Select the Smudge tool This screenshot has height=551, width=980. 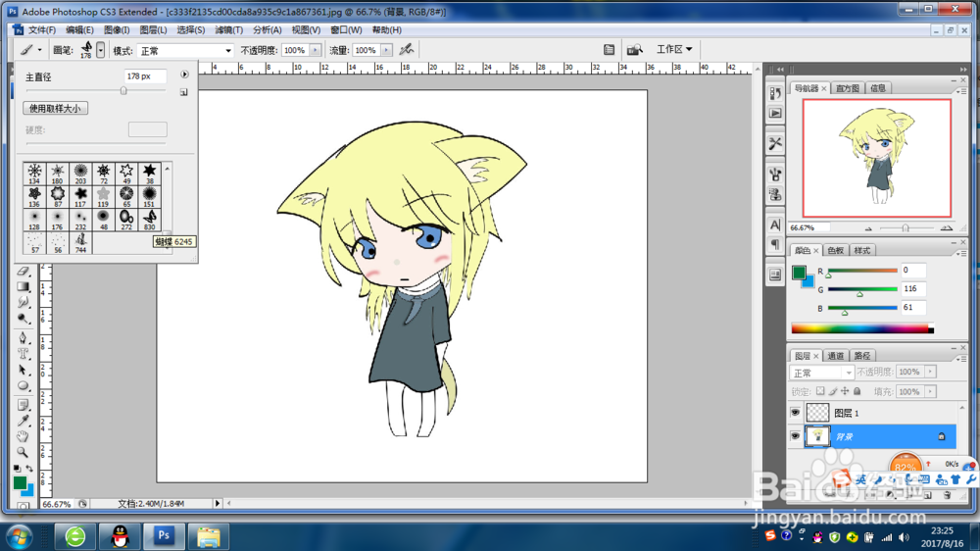pyautogui.click(x=24, y=302)
